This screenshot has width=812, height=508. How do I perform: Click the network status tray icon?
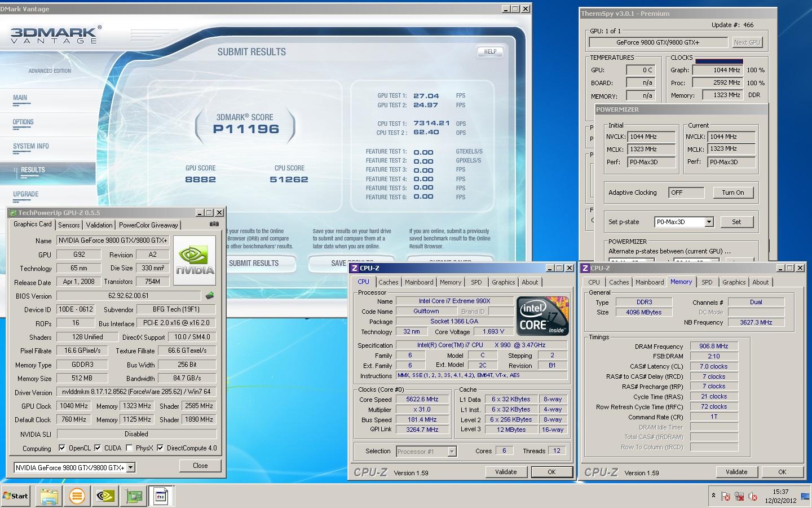tap(739, 497)
